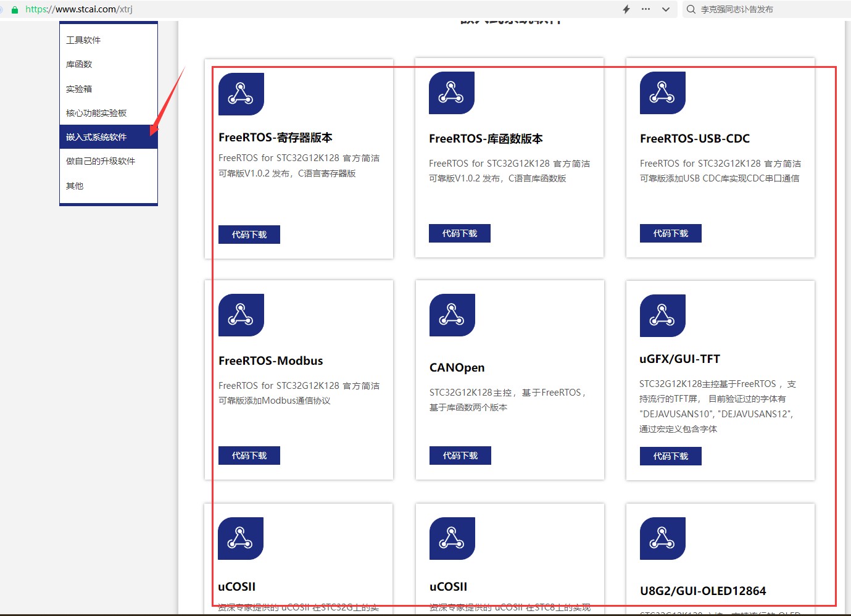Select 嵌入式系统软件 in the sidebar

click(x=109, y=137)
